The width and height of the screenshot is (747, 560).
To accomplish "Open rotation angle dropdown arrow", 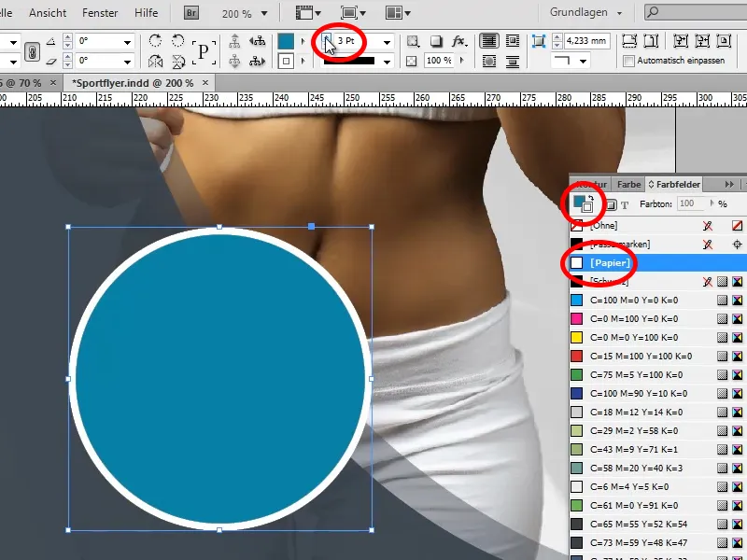I will [x=127, y=42].
